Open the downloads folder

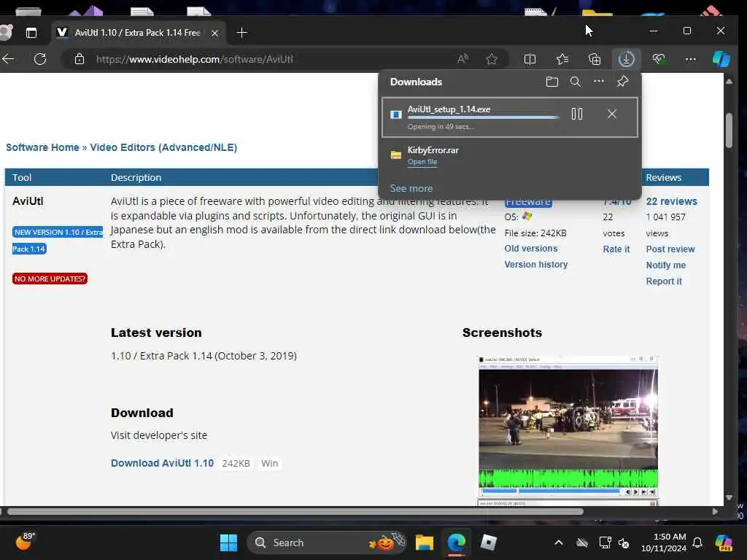click(x=552, y=82)
